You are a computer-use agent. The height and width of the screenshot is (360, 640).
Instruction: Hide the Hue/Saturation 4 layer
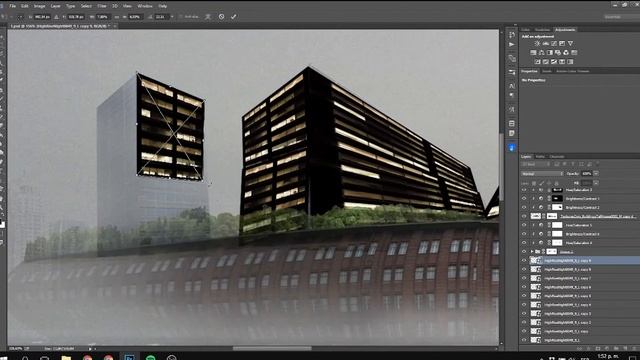point(524,243)
